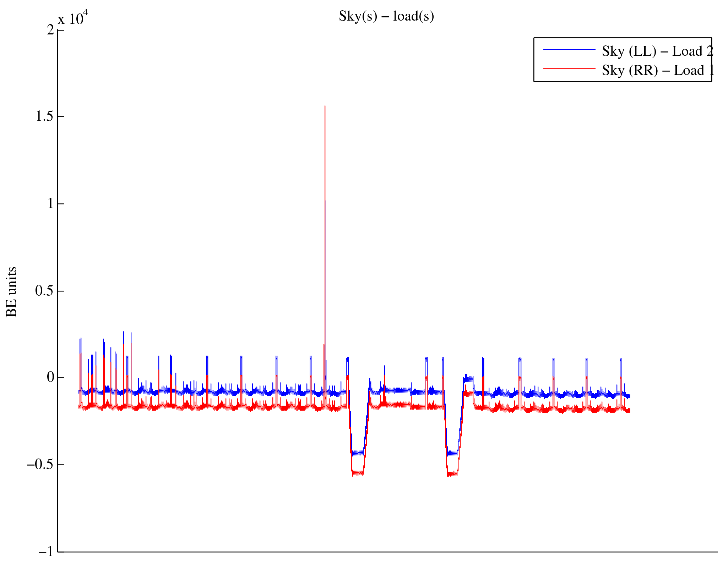Click the blue line sample in legend
This screenshot has height=565, width=728.
click(569, 50)
